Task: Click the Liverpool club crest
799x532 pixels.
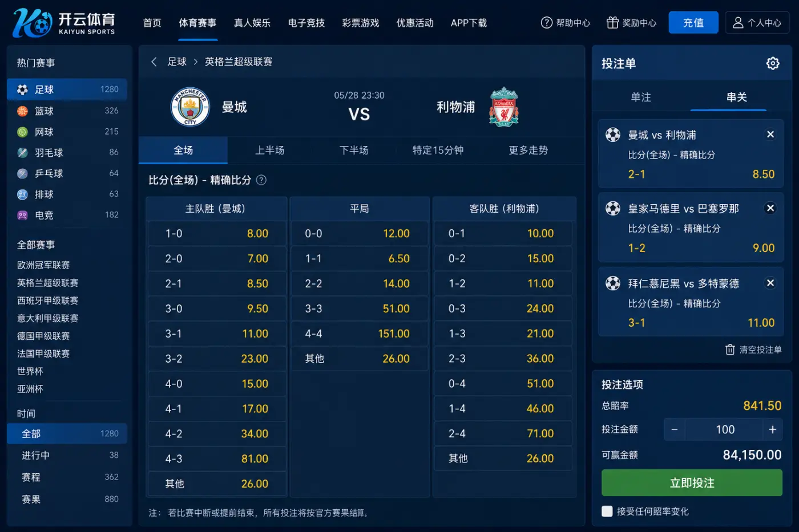Action: tap(503, 107)
